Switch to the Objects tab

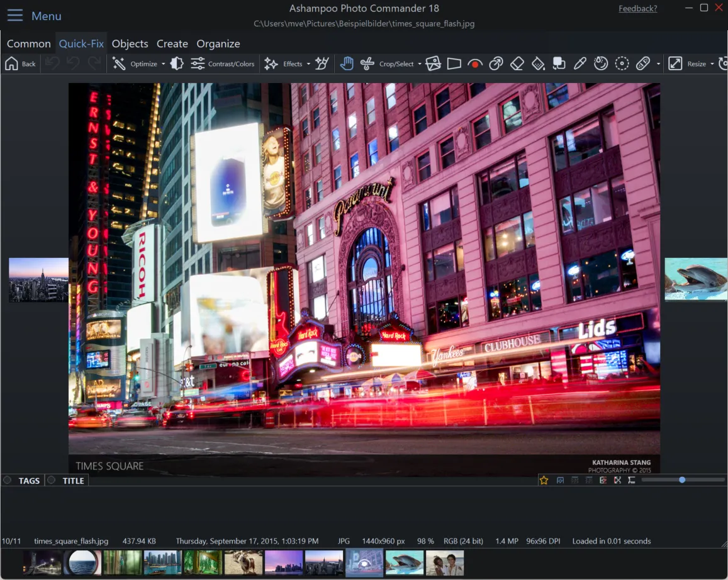130,43
